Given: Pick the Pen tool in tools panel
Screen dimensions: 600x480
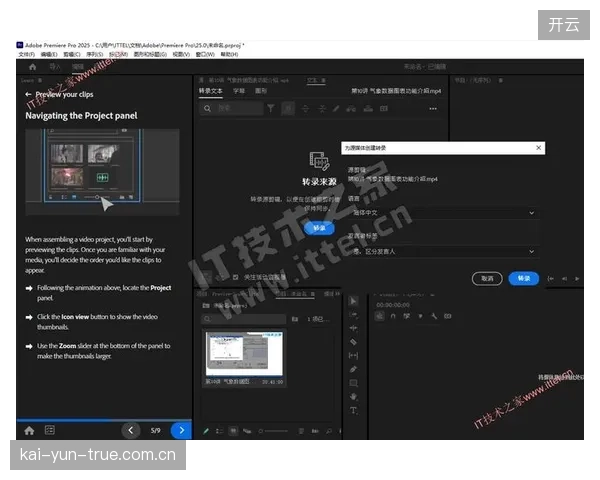Looking at the screenshot, I should coord(353,369).
